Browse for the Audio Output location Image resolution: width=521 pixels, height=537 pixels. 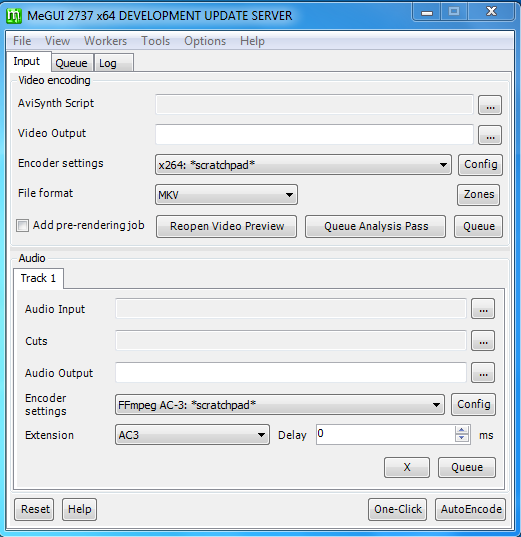[483, 373]
